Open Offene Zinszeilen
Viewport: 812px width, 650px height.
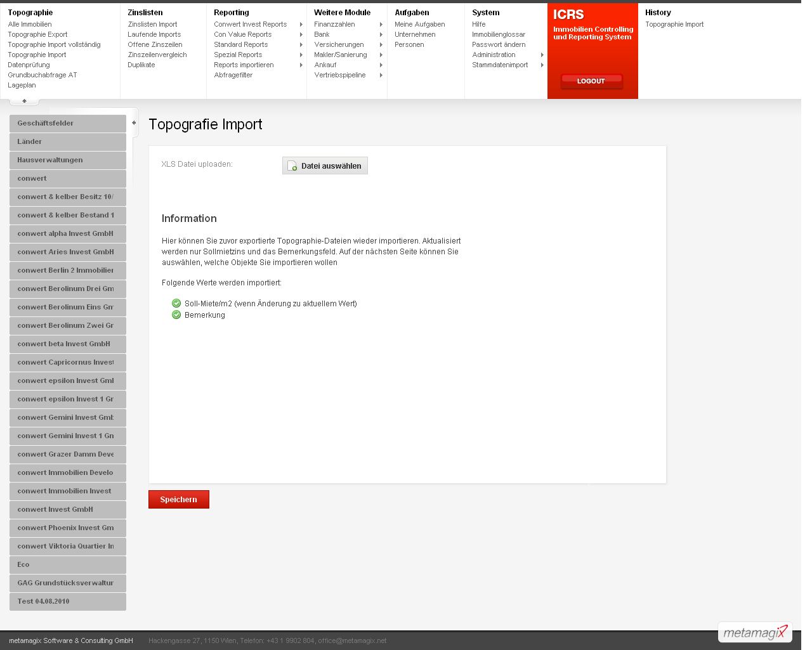tap(155, 44)
